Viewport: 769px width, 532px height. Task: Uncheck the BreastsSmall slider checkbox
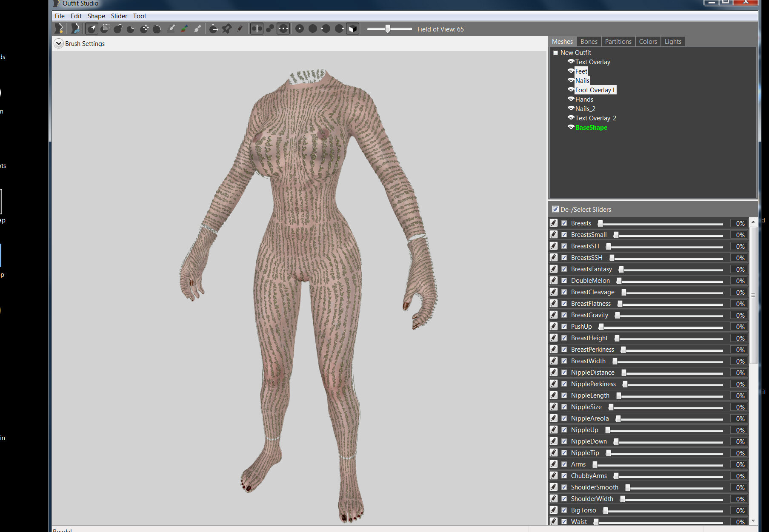[564, 234]
